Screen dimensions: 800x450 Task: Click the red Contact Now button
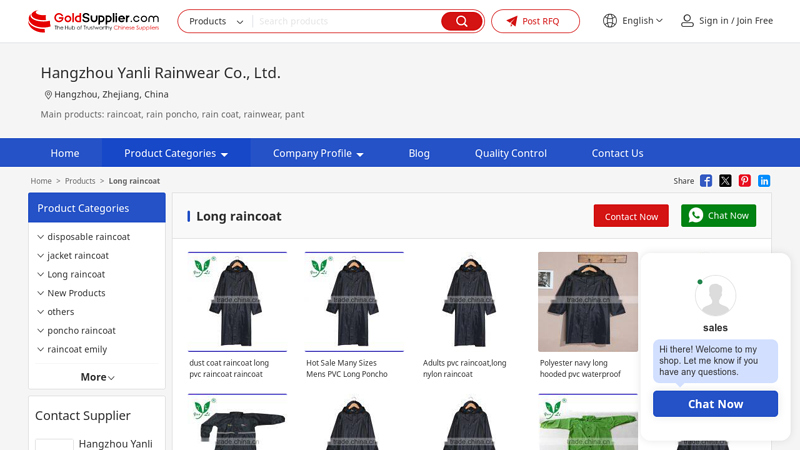631,216
